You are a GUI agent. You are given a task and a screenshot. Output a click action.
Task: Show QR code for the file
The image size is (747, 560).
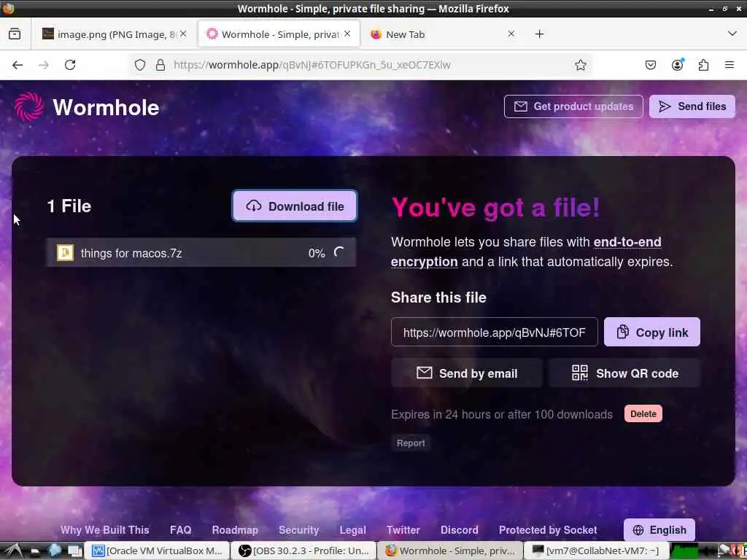point(624,373)
